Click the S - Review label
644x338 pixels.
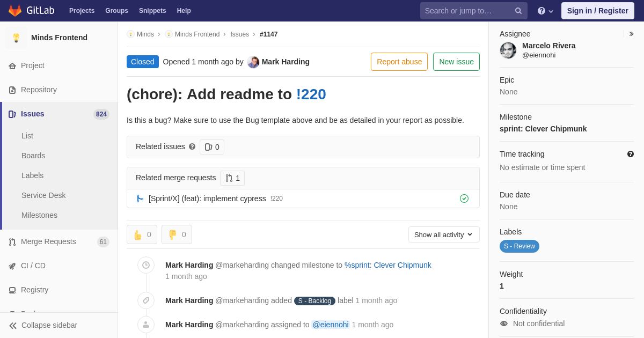(x=519, y=246)
